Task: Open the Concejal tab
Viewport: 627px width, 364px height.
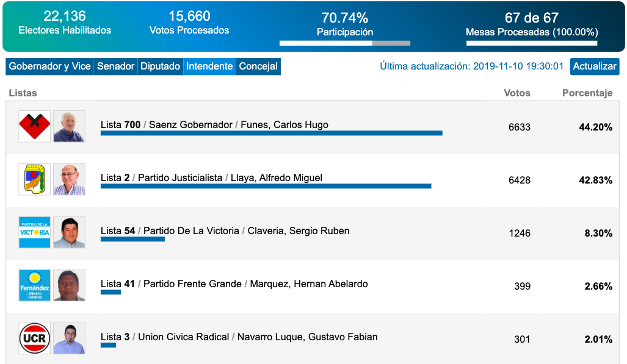Action: [258, 66]
